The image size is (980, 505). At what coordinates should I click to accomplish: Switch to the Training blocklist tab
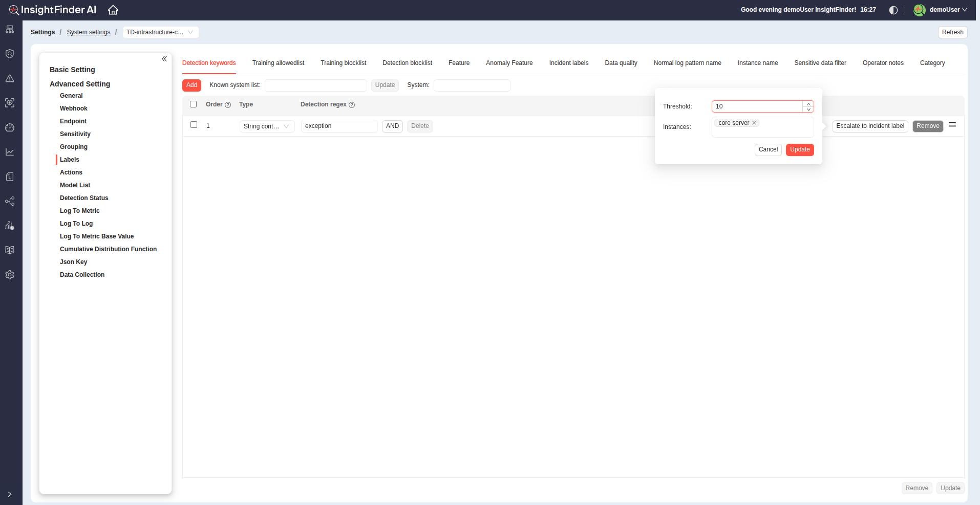[x=343, y=63]
